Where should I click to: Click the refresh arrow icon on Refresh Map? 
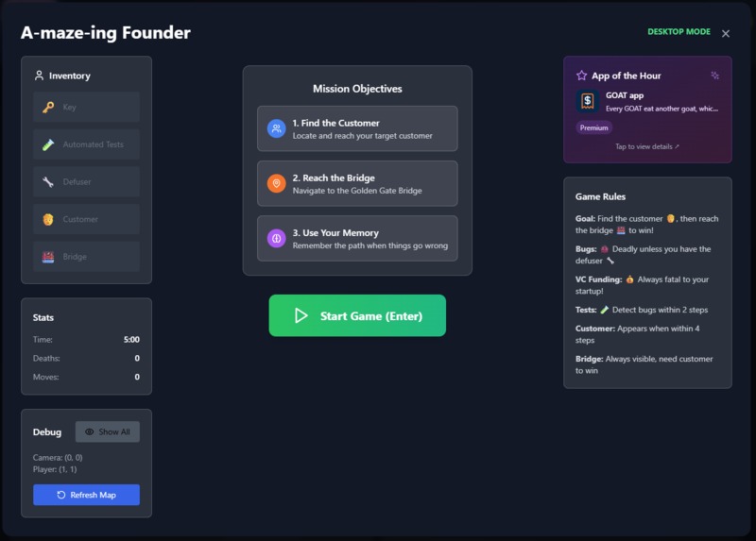pyautogui.click(x=61, y=495)
